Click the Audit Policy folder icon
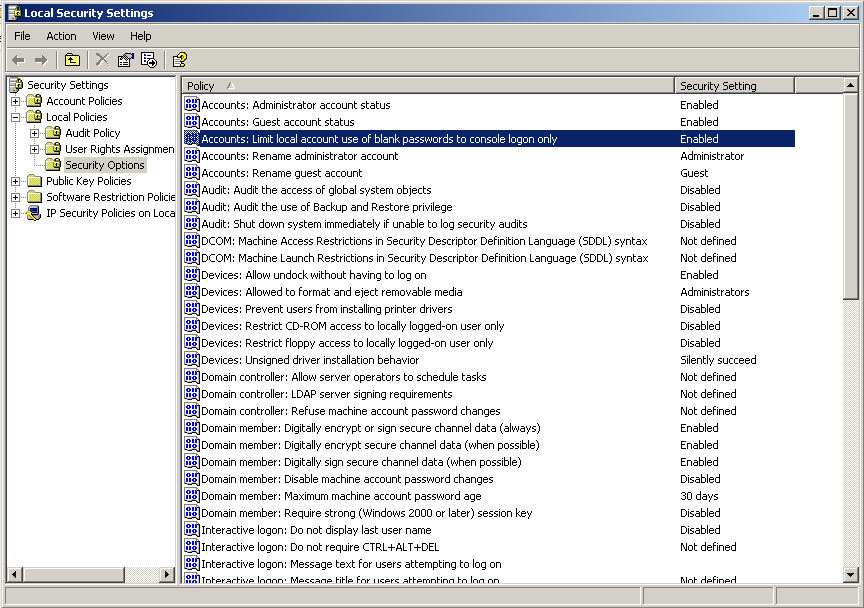Image resolution: width=864 pixels, height=608 pixels. [x=53, y=133]
